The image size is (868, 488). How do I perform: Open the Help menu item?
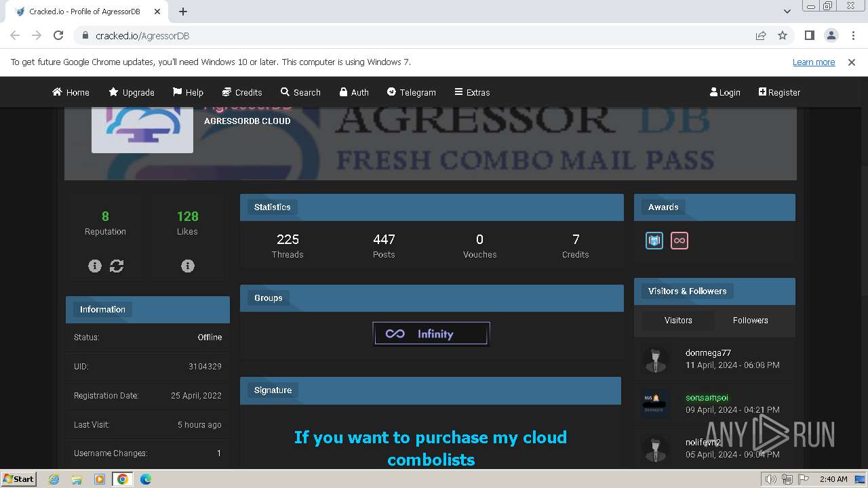(x=188, y=92)
